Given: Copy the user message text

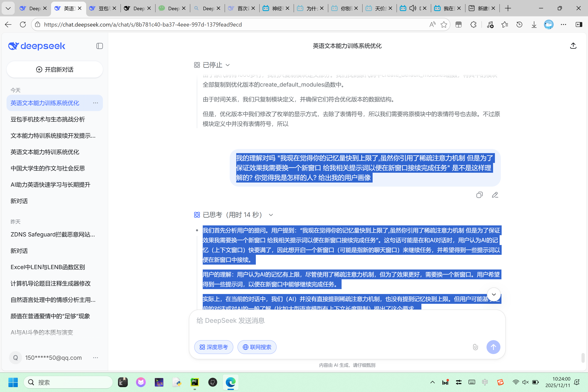Looking at the screenshot, I should click(x=479, y=195).
